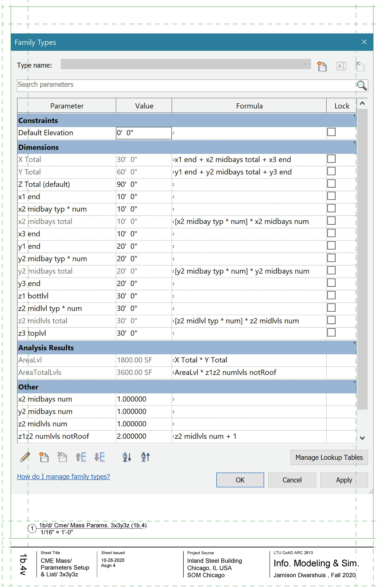The image size is (380, 588).
Task: Click the Edit Parameter pencil icon
Action: (x=25, y=457)
